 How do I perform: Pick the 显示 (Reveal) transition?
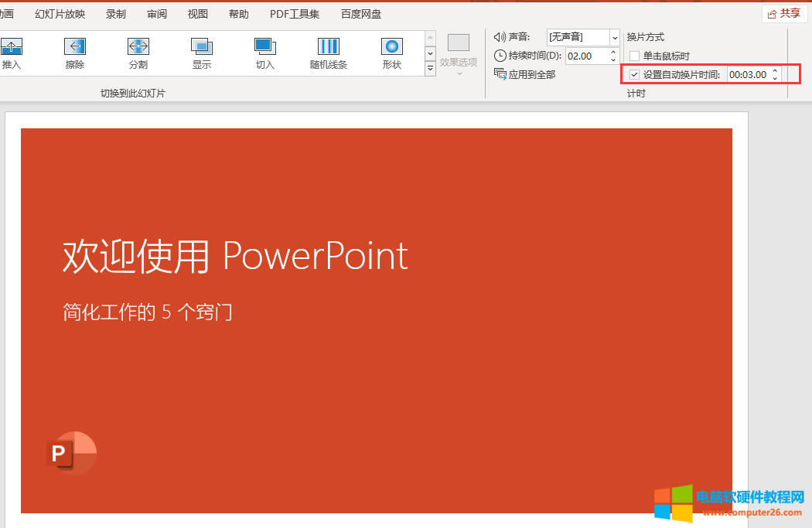pos(202,53)
